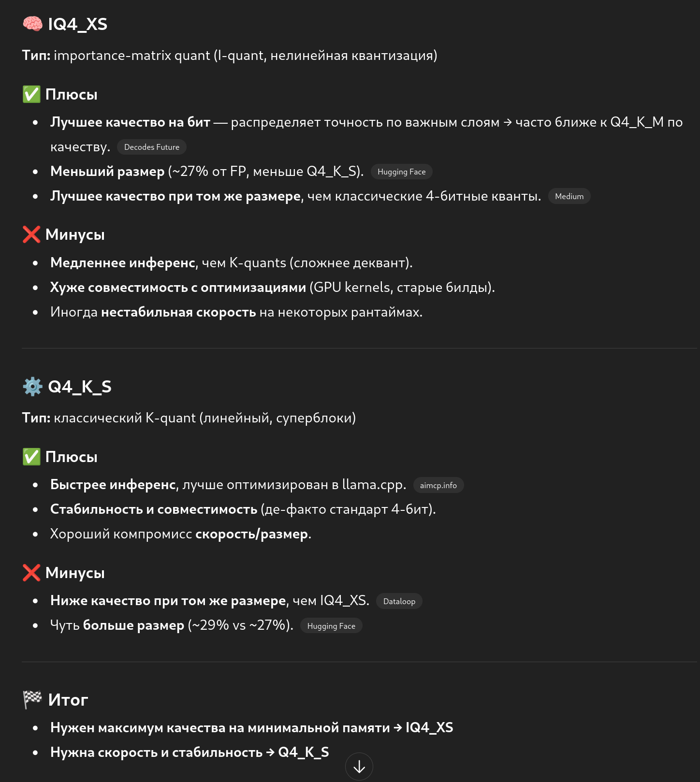
Task: Open the Dataloop source citation chip
Action: (x=399, y=601)
